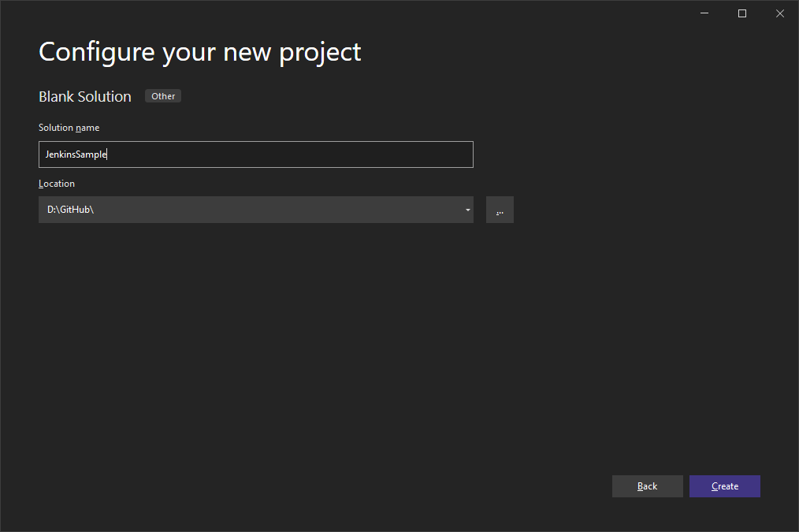The height and width of the screenshot is (532, 799).
Task: Click the Location field label
Action: [x=57, y=184]
